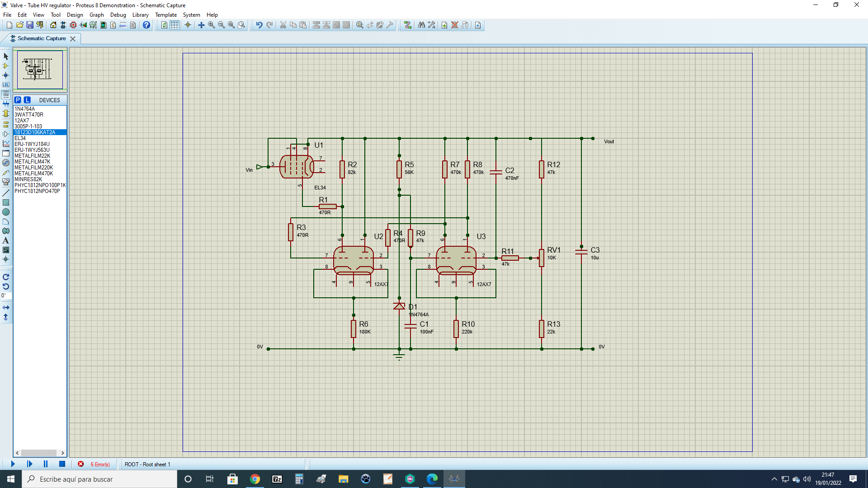
Task: Redraw display with refresh icon
Action: click(164, 25)
